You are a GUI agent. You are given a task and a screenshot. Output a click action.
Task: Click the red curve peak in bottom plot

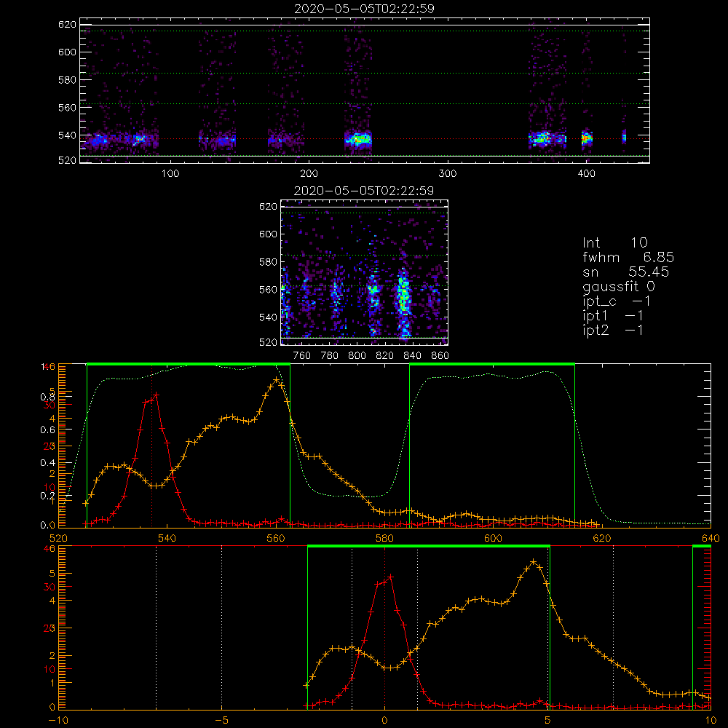(x=390, y=577)
